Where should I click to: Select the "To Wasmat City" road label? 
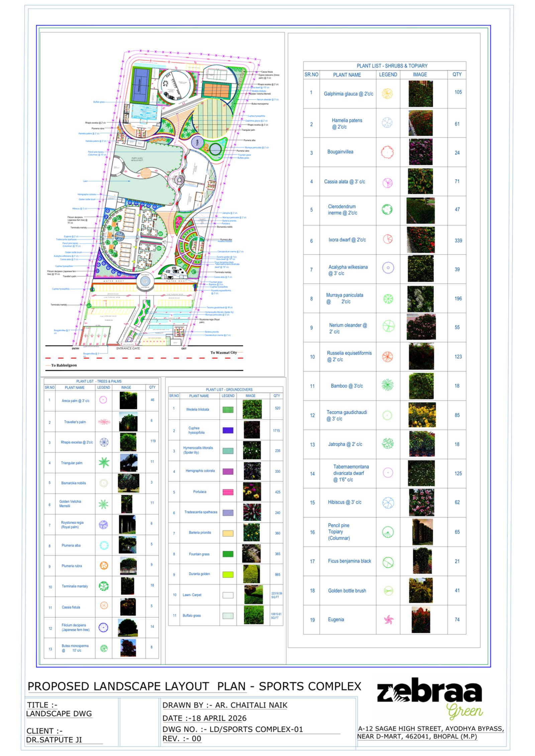click(224, 352)
